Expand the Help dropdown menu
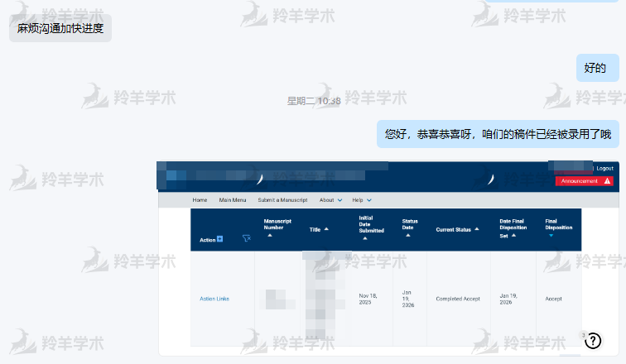This screenshot has height=364, width=626. tap(369, 200)
